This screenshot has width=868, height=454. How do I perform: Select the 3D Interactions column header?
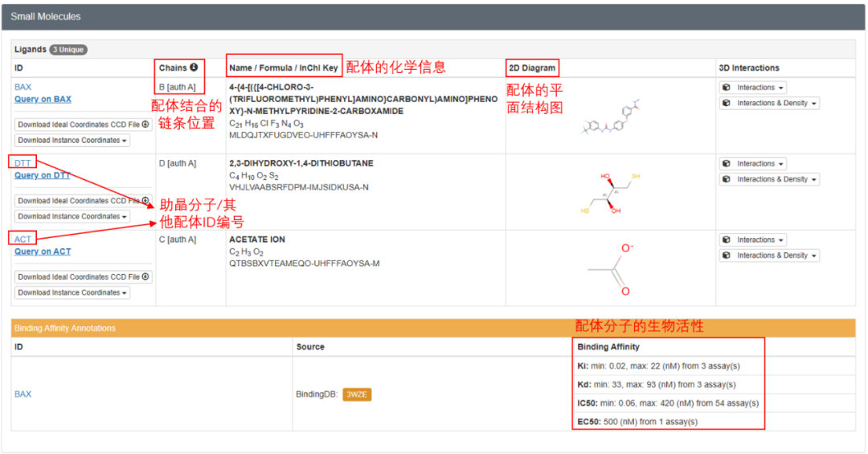tap(749, 68)
